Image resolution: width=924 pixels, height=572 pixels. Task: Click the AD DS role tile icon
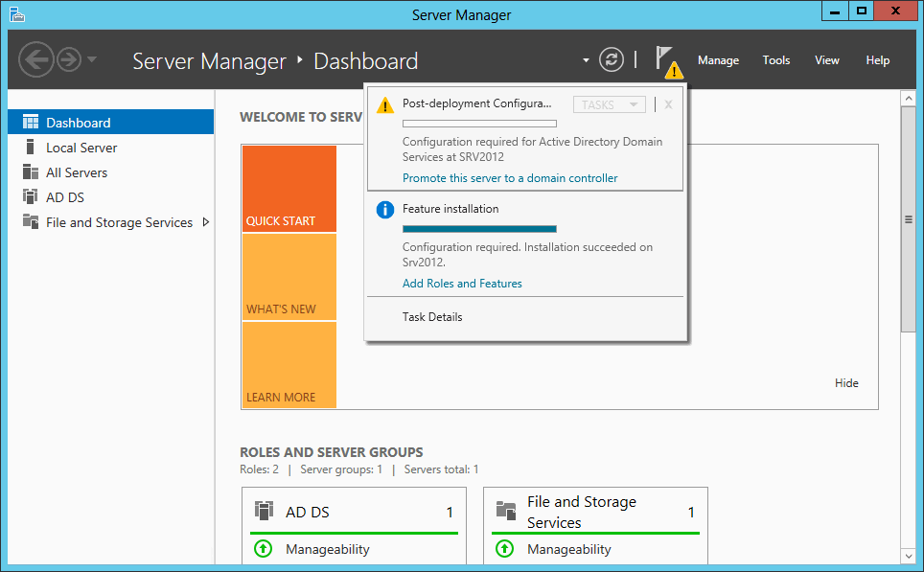[264, 510]
